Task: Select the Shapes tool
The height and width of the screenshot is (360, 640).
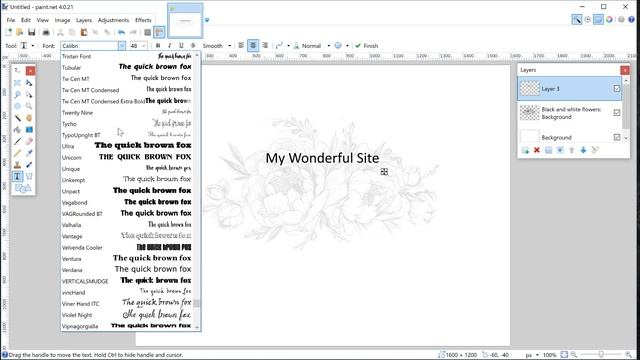Action: tap(23, 188)
